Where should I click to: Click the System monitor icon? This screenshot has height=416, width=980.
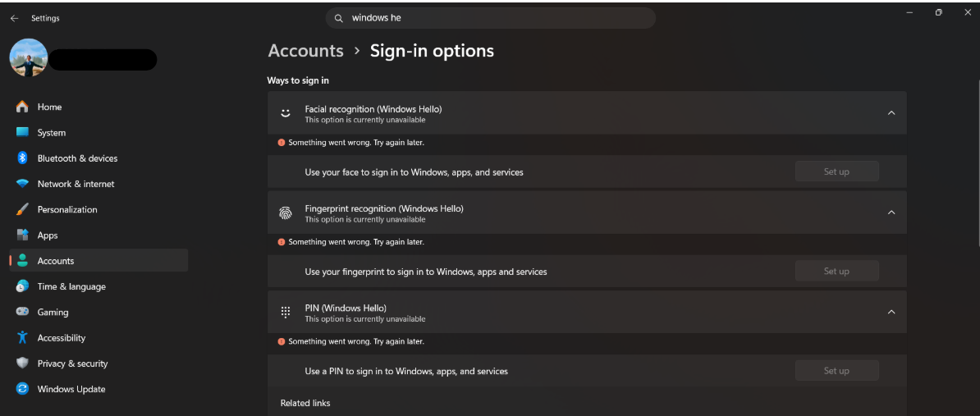pos(22,132)
